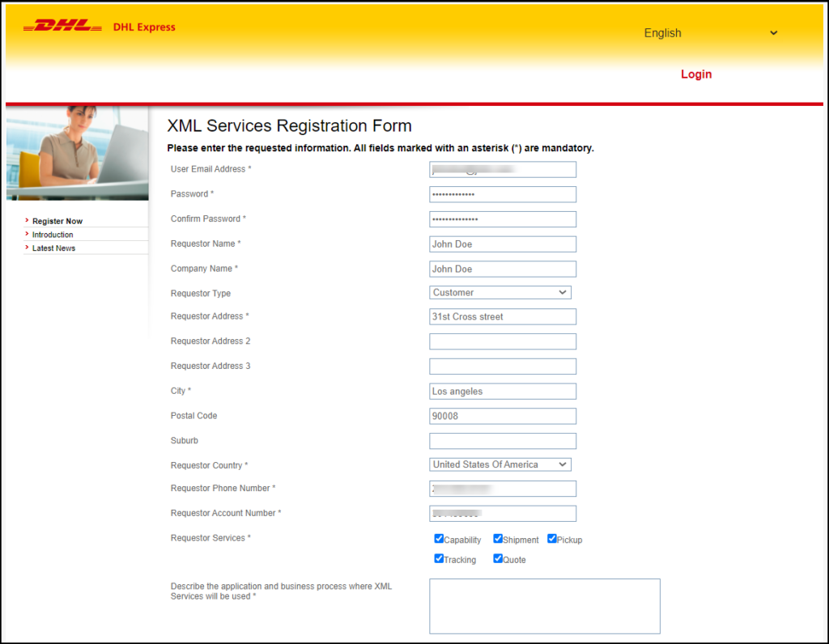Click the DHL Express wordmark
This screenshot has height=644, width=829.
[144, 27]
